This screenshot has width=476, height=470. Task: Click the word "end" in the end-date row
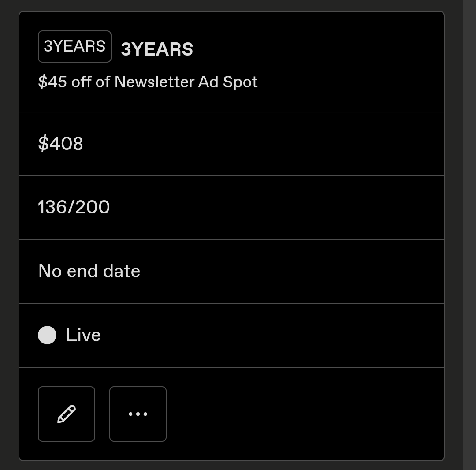pos(82,271)
